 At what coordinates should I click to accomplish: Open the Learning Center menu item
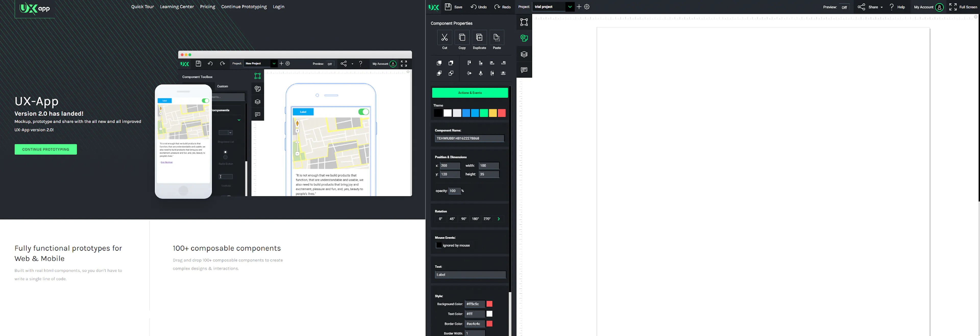pyautogui.click(x=177, y=7)
